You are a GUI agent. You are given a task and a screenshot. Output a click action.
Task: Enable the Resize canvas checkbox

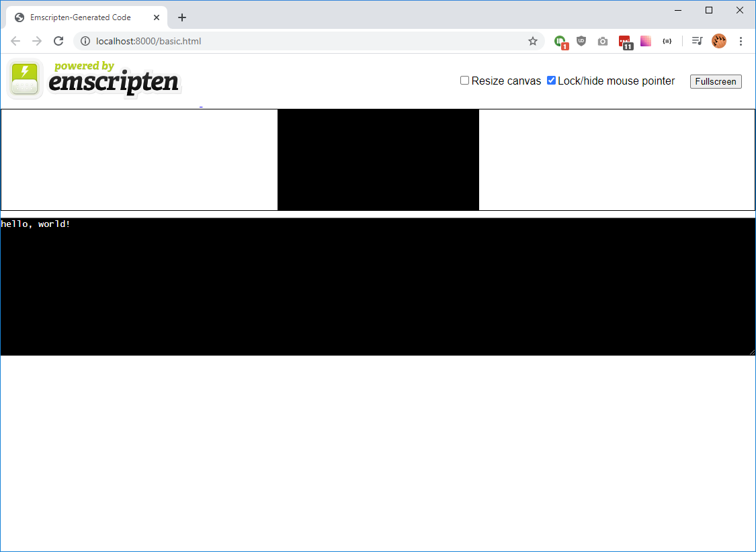(464, 81)
